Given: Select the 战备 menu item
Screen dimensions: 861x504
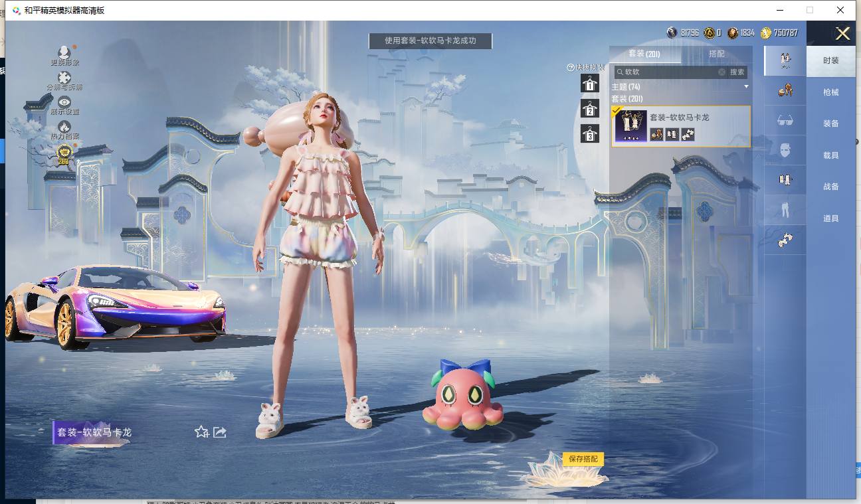Looking at the screenshot, I should click(x=831, y=187).
